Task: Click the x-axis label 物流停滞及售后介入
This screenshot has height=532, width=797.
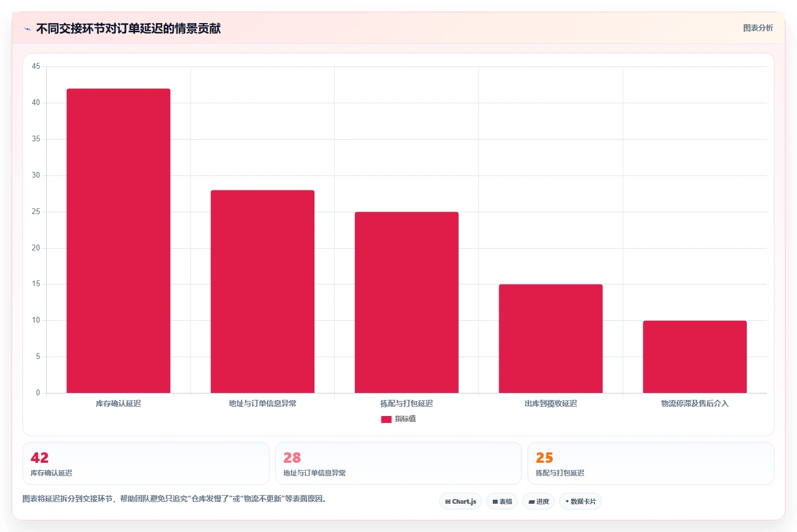Action: coord(695,404)
